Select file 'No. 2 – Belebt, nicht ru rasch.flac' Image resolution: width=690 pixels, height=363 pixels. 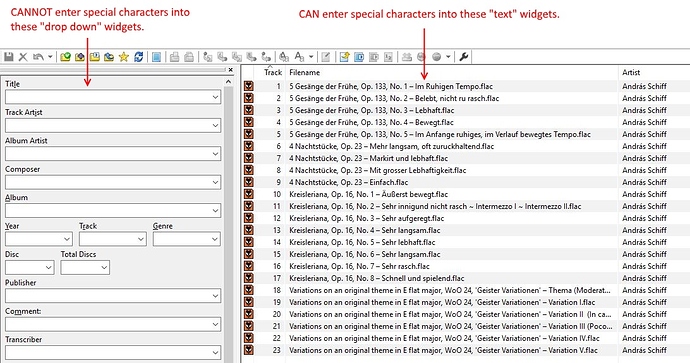pyautogui.click(x=394, y=98)
